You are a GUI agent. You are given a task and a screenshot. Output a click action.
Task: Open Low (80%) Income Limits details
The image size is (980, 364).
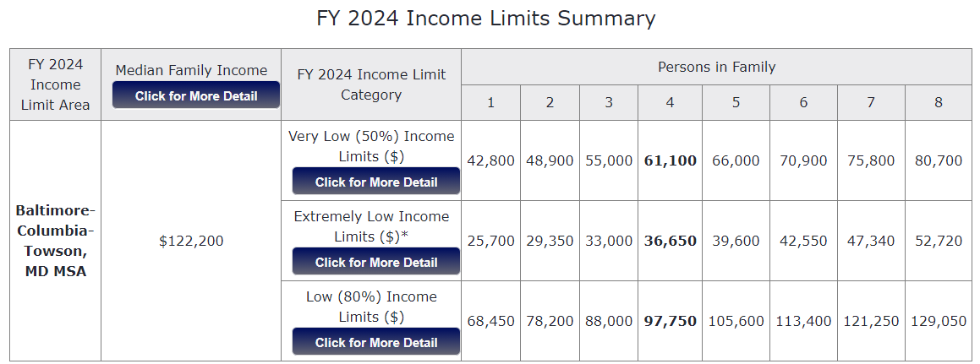376,342
